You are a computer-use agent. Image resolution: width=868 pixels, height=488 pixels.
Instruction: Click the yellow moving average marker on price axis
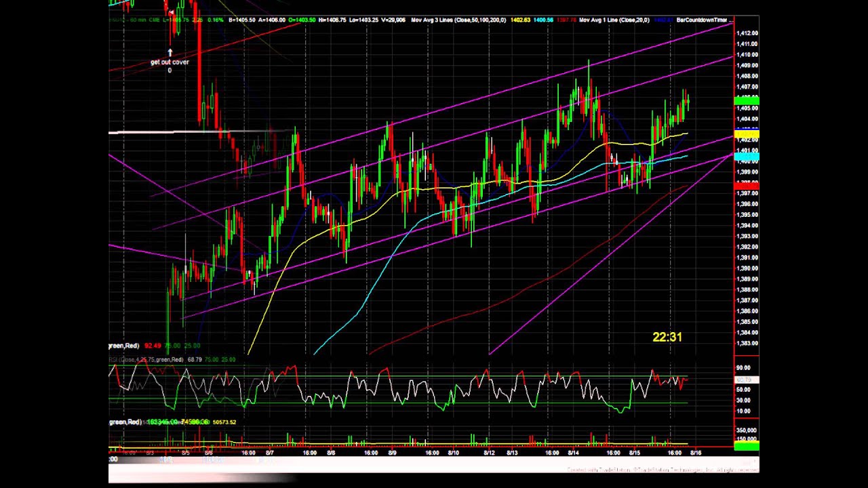click(747, 135)
